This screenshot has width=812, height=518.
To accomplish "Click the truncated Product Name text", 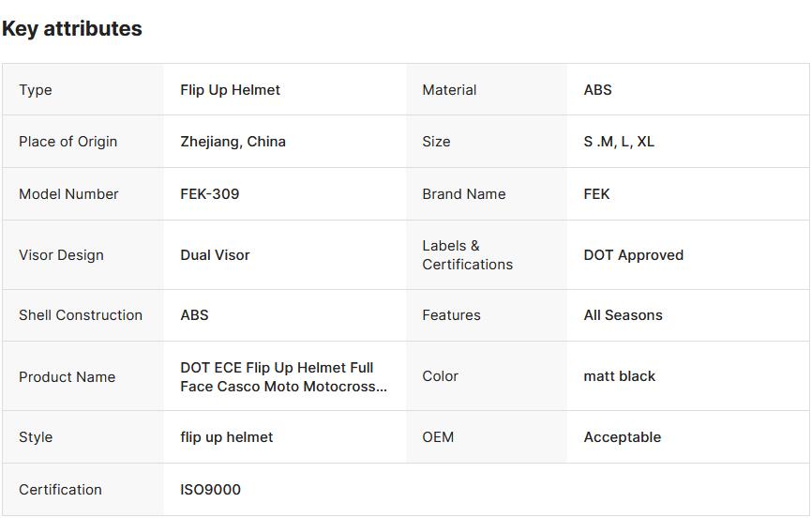I will point(283,377).
